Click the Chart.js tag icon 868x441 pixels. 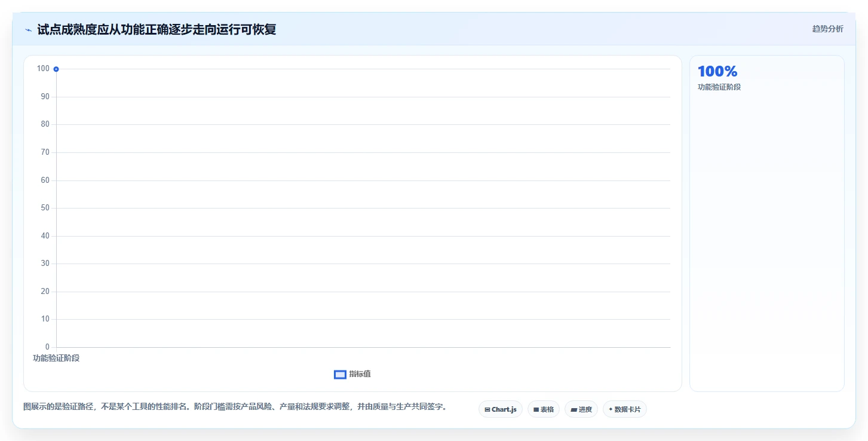487,409
